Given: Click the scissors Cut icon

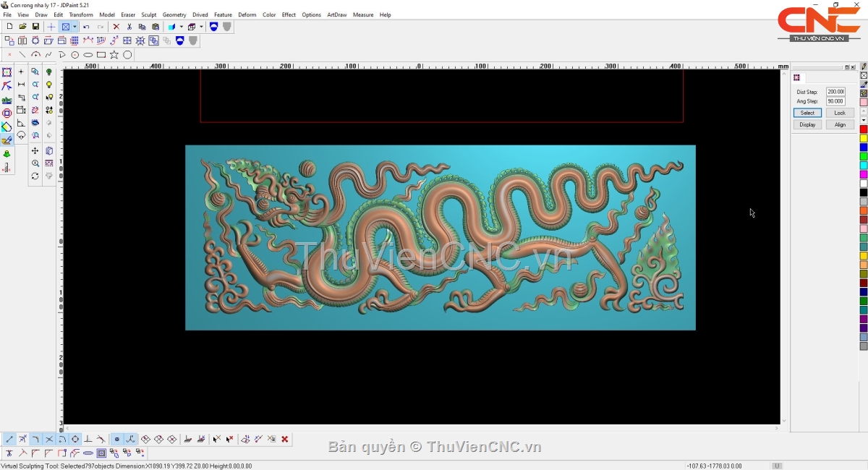Looking at the screenshot, I should click(129, 27).
